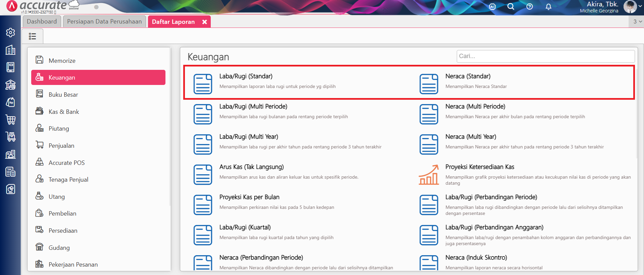Click the shopping cart sidebar icon
This screenshot has height=275, width=644.
10,120
